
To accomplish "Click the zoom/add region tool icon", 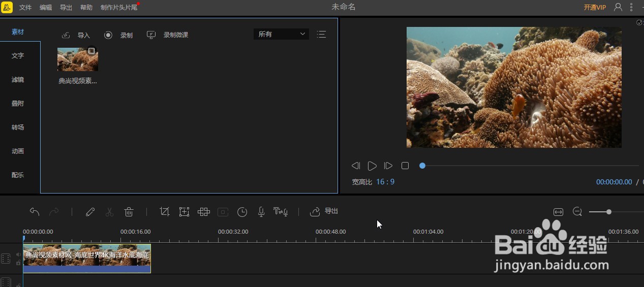I will [184, 212].
